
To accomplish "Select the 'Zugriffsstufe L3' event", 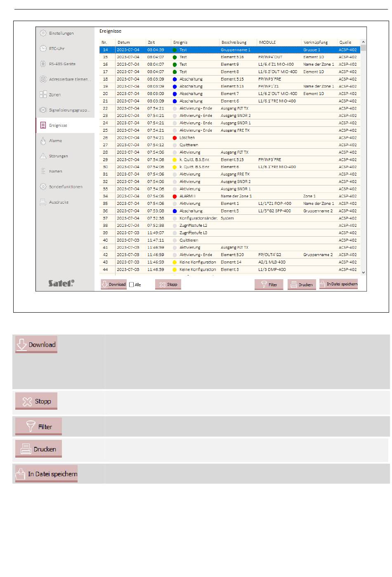I will tap(193, 233).
